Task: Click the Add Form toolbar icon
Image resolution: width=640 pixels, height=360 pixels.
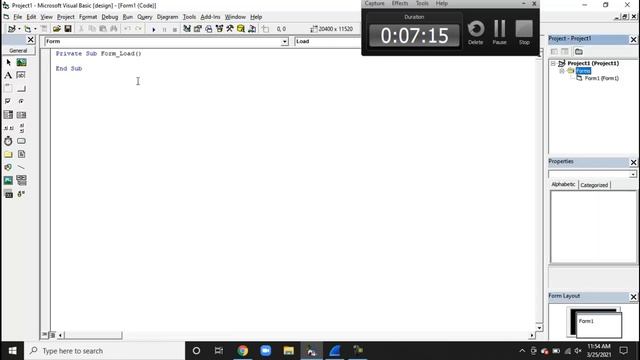Action: pyautogui.click(x=27, y=29)
